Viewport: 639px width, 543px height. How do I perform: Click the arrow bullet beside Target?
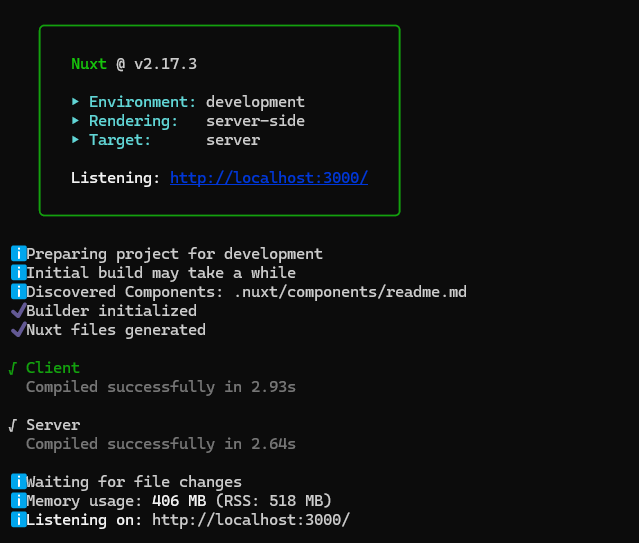point(76,140)
